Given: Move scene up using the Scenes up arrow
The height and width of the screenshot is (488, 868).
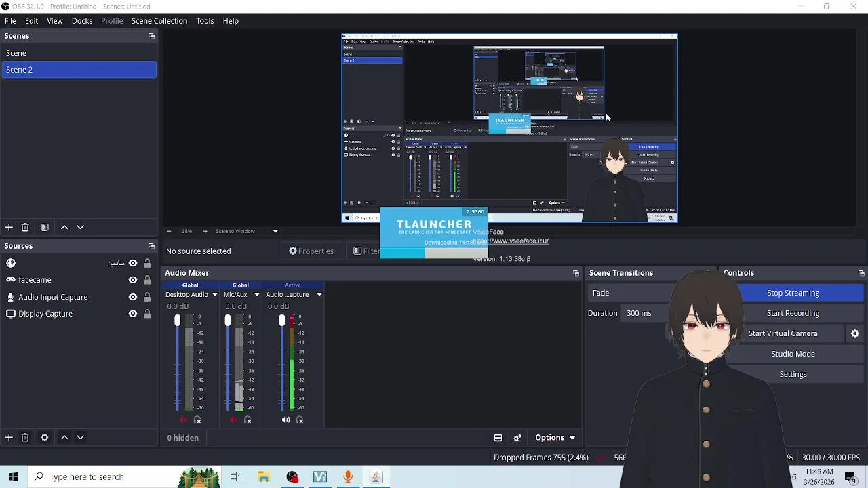Looking at the screenshot, I should [x=64, y=228].
